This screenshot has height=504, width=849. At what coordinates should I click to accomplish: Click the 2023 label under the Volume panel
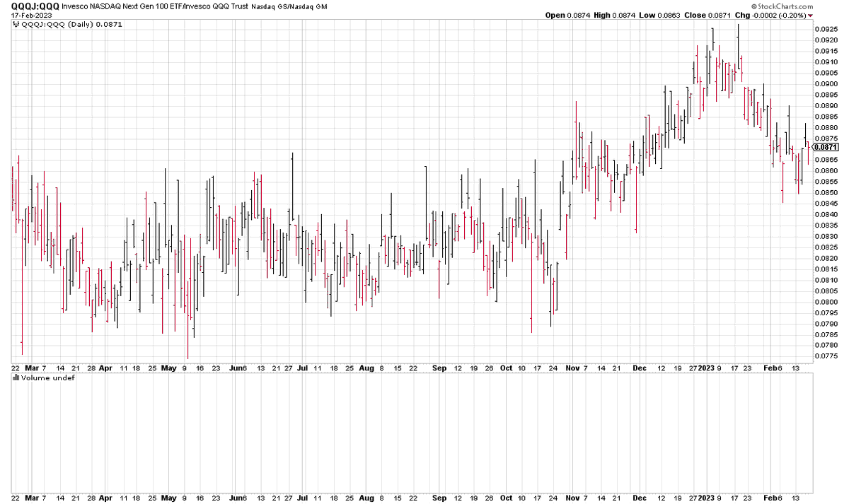707,498
